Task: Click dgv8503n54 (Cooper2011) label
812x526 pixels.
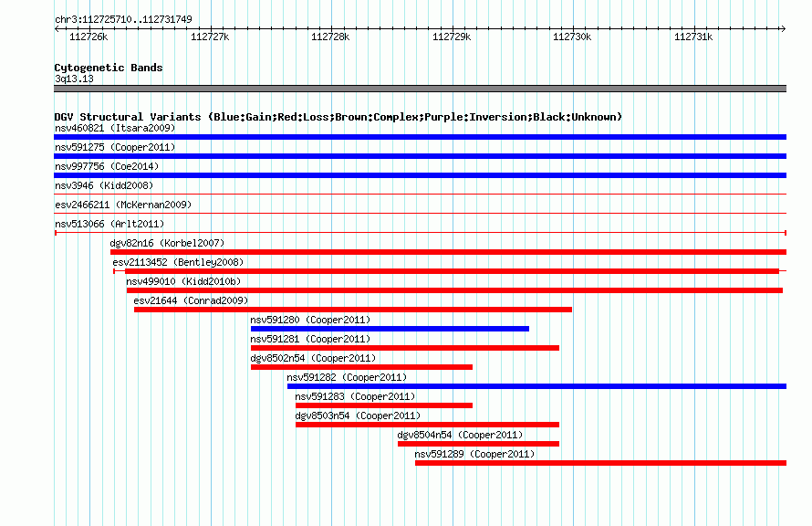Action: click(x=358, y=416)
